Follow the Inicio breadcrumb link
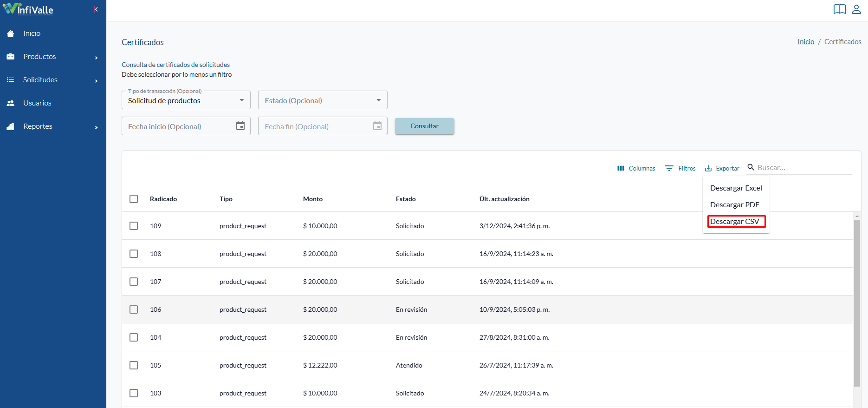The width and height of the screenshot is (868, 408). pyautogui.click(x=806, y=42)
